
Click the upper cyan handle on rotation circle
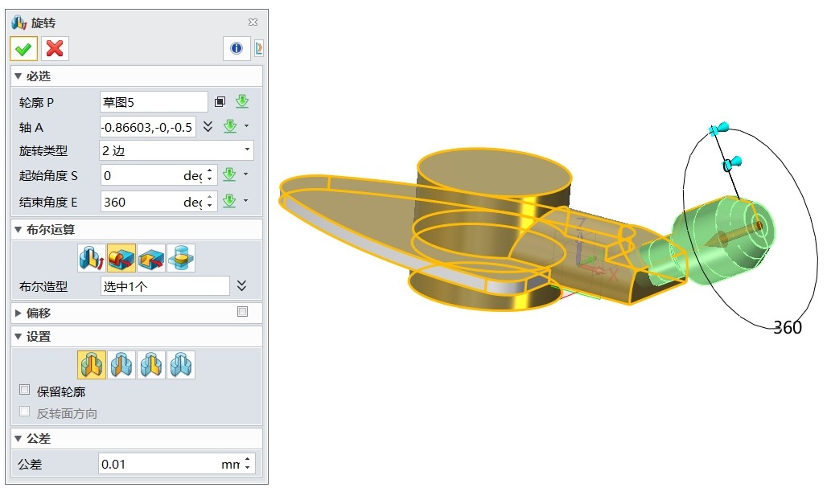coord(718,128)
